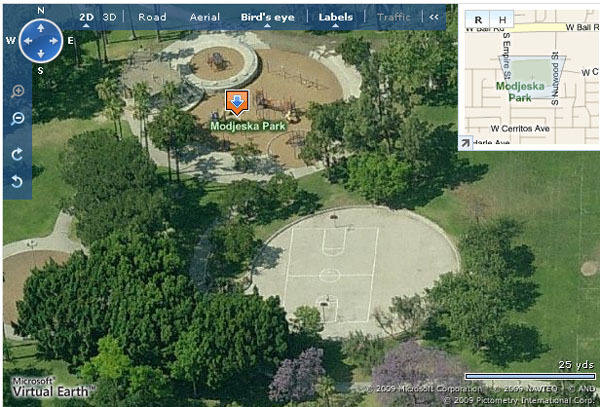The image size is (600, 407).
Task: Click the 25 yds scale bar
Action: 530,376
